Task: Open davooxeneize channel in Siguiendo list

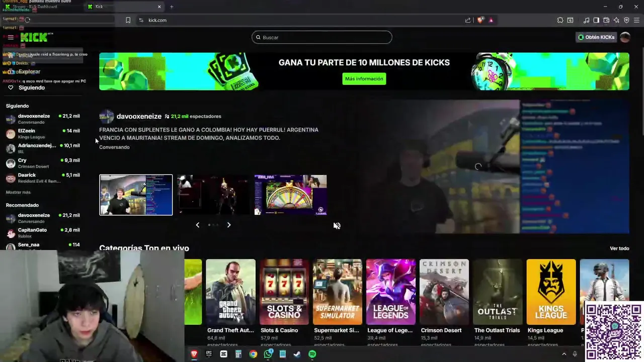Action: tap(43, 119)
